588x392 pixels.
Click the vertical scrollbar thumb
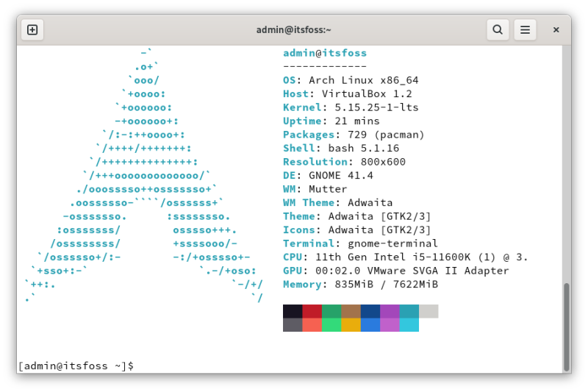[566, 327]
